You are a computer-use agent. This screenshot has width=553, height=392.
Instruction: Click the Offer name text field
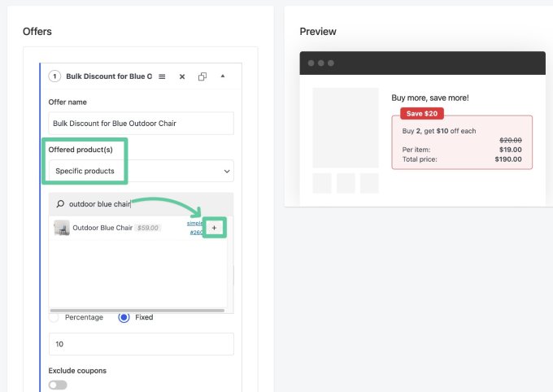pyautogui.click(x=141, y=124)
